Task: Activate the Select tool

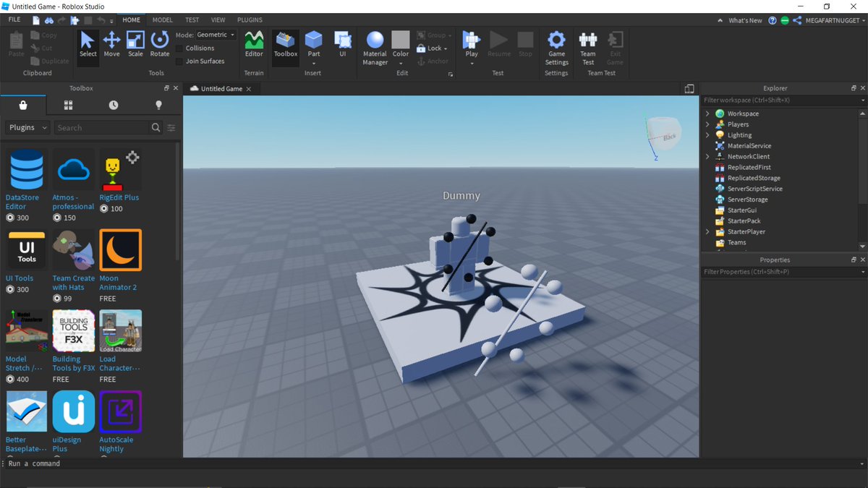Action: pos(88,43)
